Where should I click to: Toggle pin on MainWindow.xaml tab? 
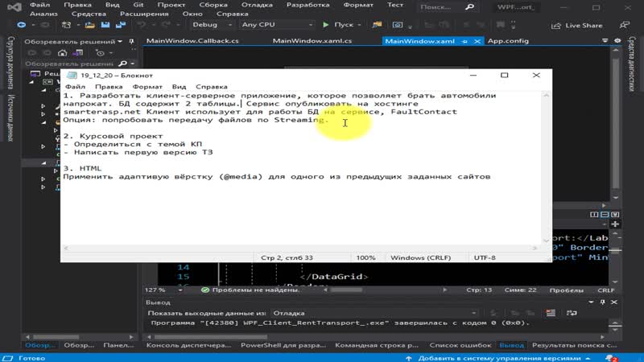click(465, 41)
